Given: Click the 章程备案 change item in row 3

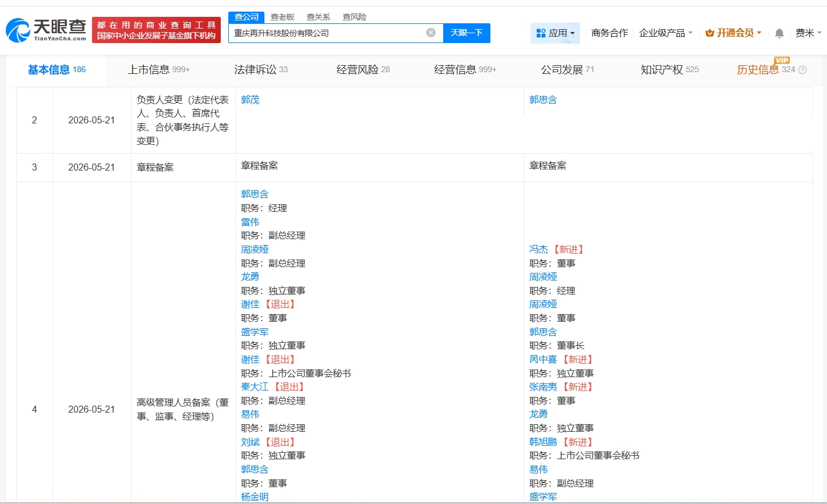Looking at the screenshot, I should pos(155,168).
